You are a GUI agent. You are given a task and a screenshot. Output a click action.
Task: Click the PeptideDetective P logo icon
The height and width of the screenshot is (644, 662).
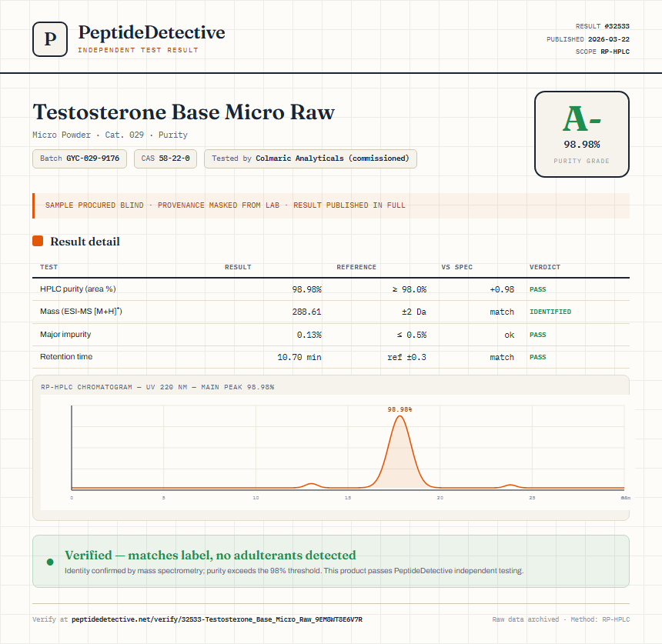[x=50, y=39]
